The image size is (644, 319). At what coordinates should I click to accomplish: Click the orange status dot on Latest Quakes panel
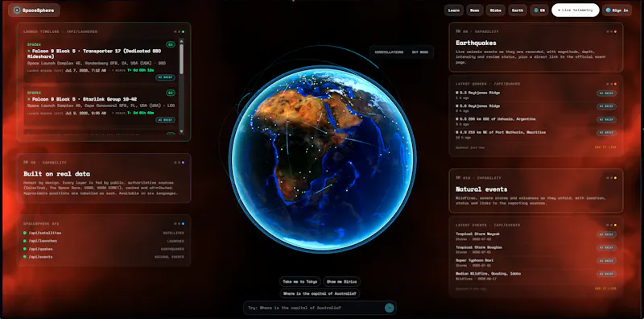(615, 84)
